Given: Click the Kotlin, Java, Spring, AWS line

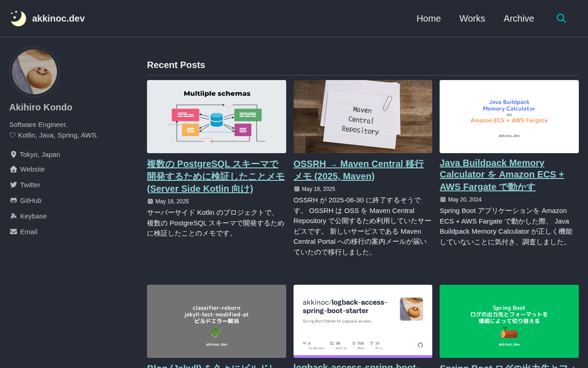Looking at the screenshot, I should [x=54, y=135].
